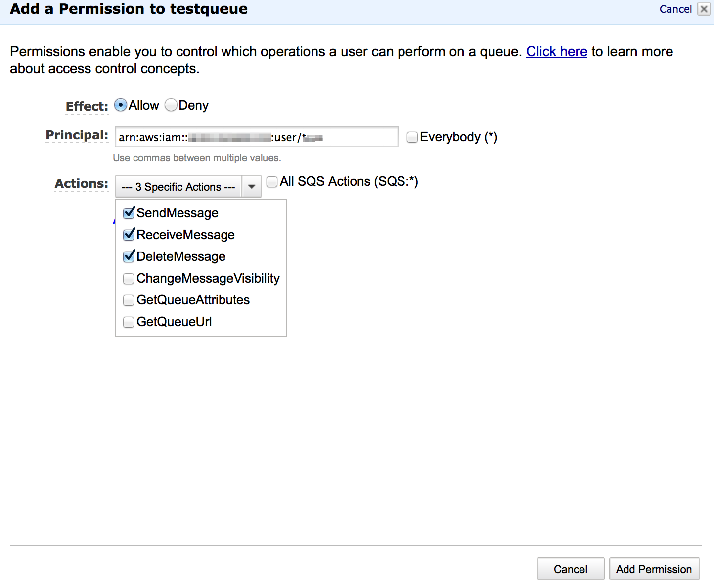Click the Cancel link in the header
The height and width of the screenshot is (588, 714).
[x=675, y=9]
